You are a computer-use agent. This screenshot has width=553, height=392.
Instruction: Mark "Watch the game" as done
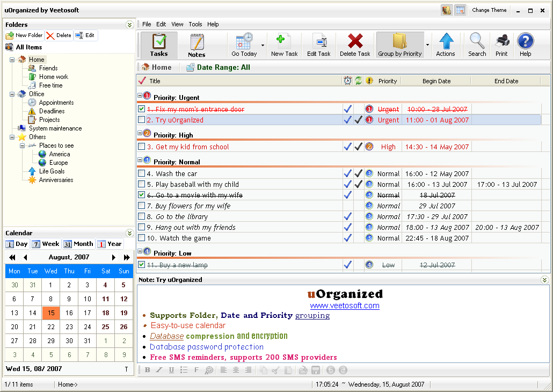pos(141,238)
